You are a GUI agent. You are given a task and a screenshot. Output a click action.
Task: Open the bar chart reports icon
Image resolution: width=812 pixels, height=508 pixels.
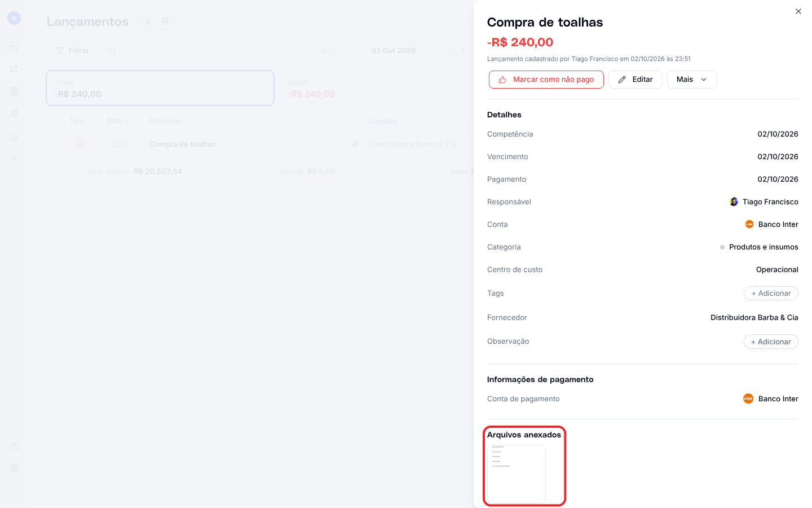pos(14,137)
